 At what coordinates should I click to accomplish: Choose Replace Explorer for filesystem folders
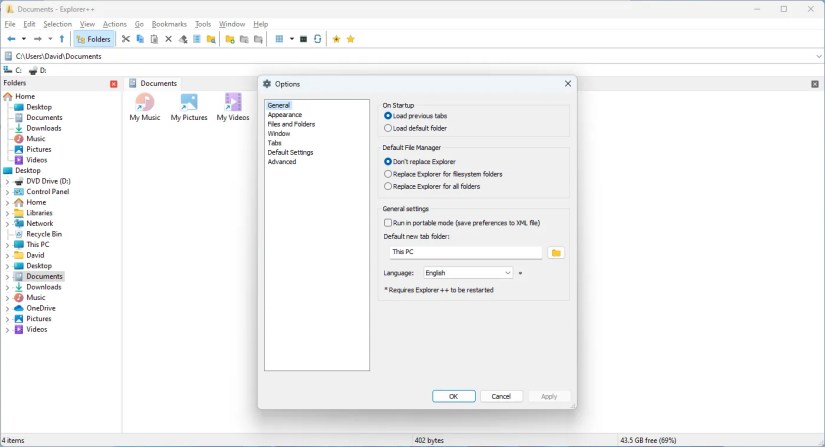pos(443,174)
